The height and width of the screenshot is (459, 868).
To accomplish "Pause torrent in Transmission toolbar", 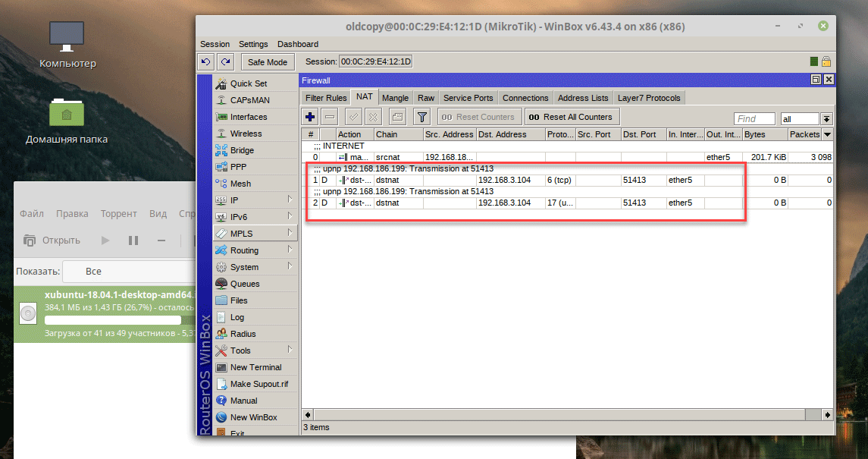I will (133, 241).
